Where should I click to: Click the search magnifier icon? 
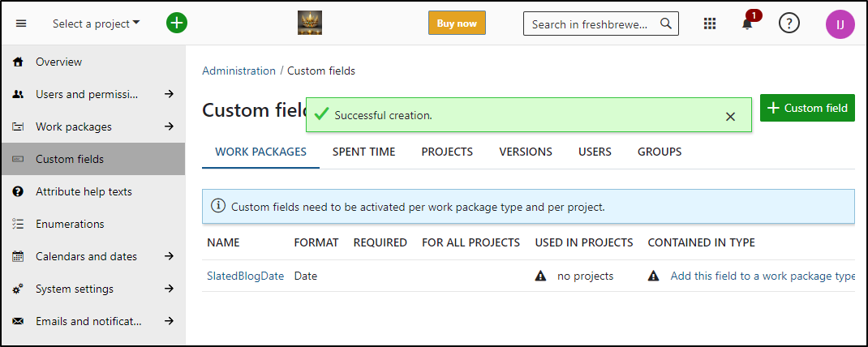click(x=666, y=24)
